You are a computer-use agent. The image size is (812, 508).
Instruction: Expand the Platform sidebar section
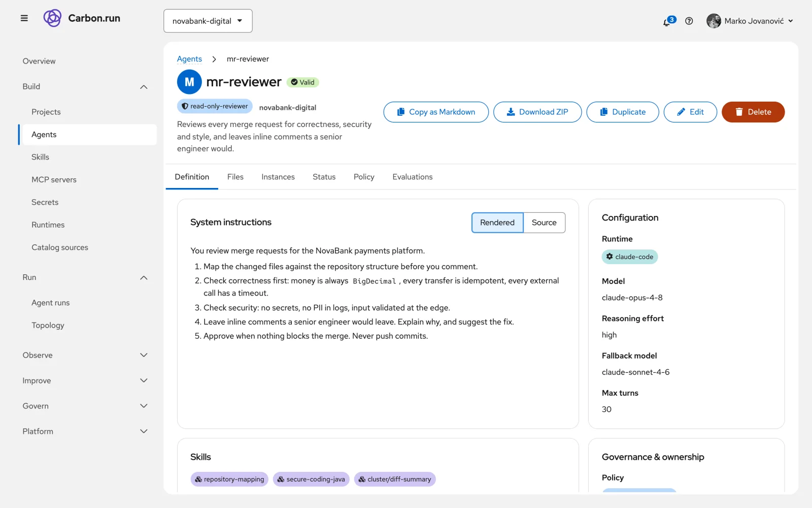(x=87, y=431)
